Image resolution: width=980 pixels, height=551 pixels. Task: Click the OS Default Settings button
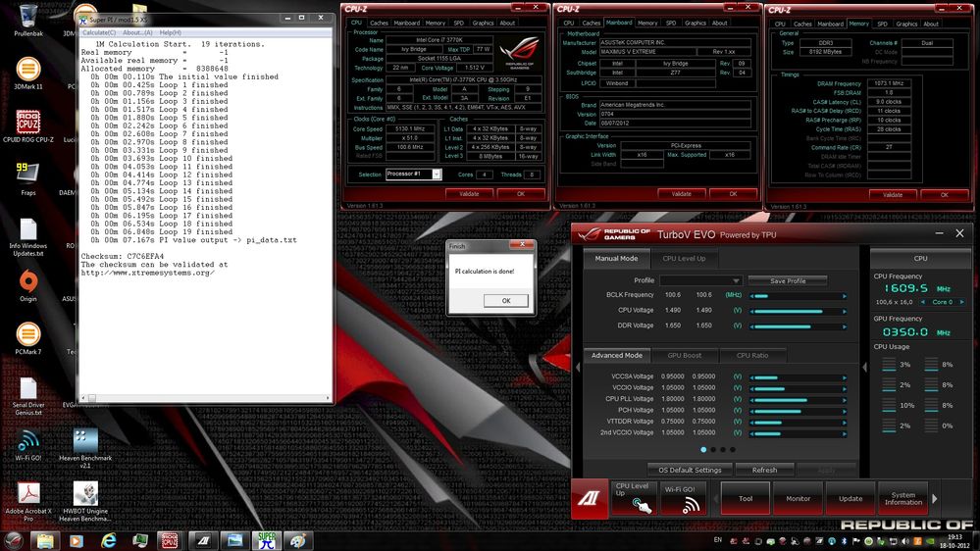(x=690, y=470)
